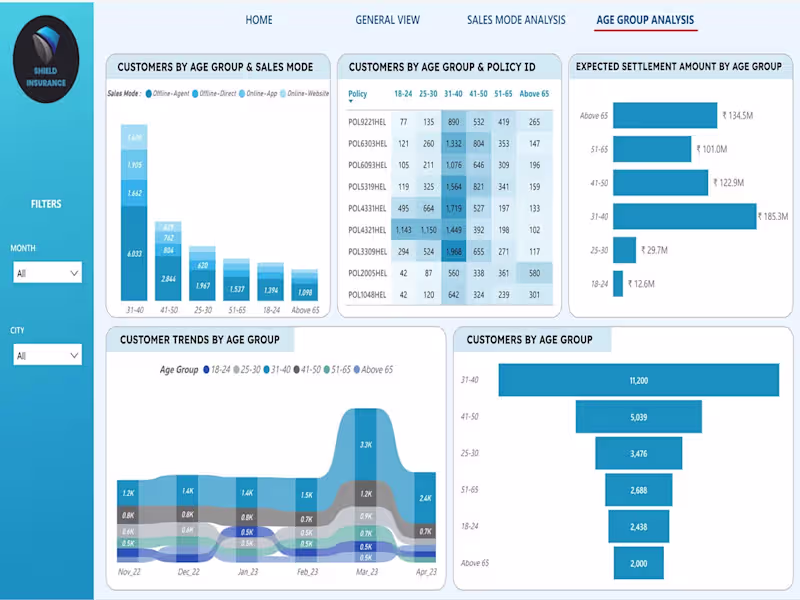
Task: Click the 2,000 bar for Above 65
Action: tap(637, 563)
